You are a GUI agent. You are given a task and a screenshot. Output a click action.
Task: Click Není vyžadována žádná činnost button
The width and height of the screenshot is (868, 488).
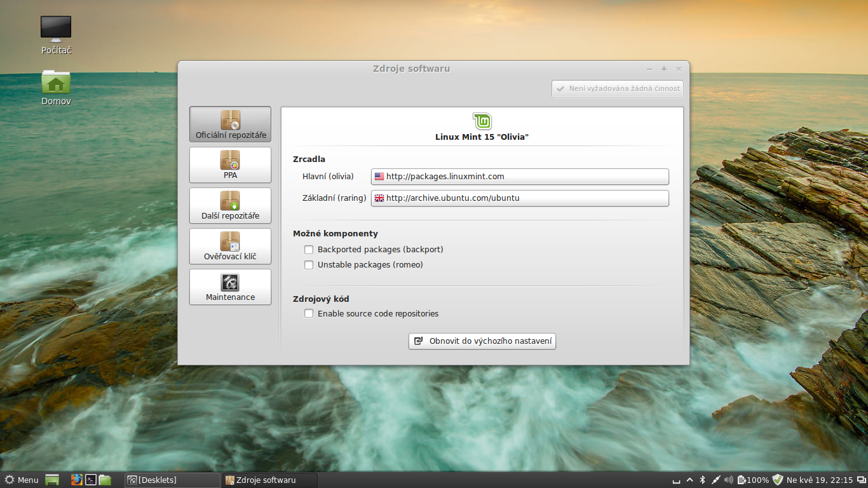tap(617, 88)
